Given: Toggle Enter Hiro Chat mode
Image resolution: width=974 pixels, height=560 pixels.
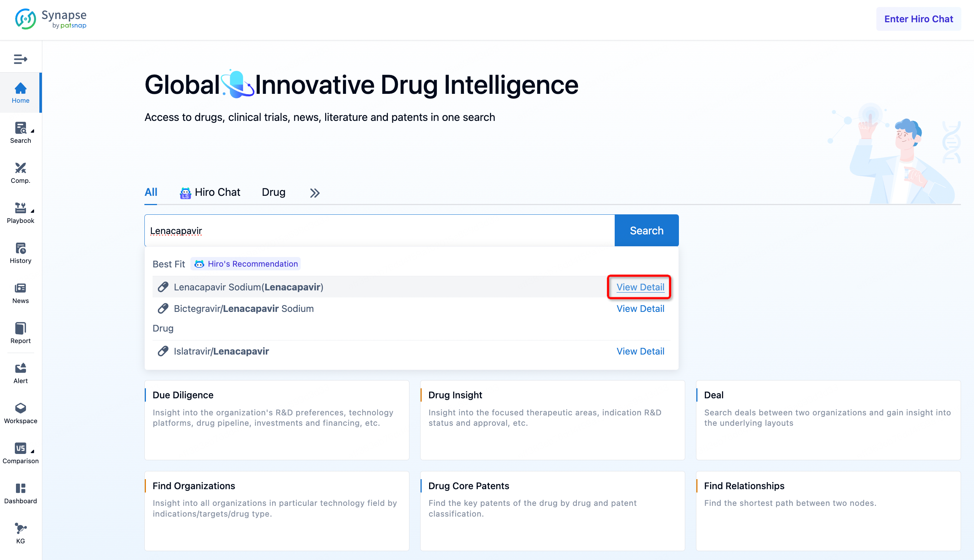Looking at the screenshot, I should [918, 18].
